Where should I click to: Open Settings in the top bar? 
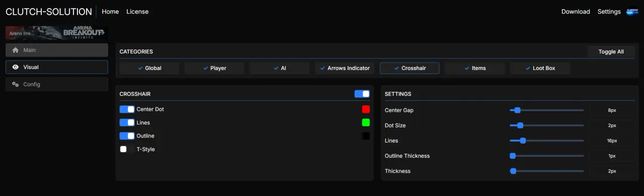pos(609,11)
